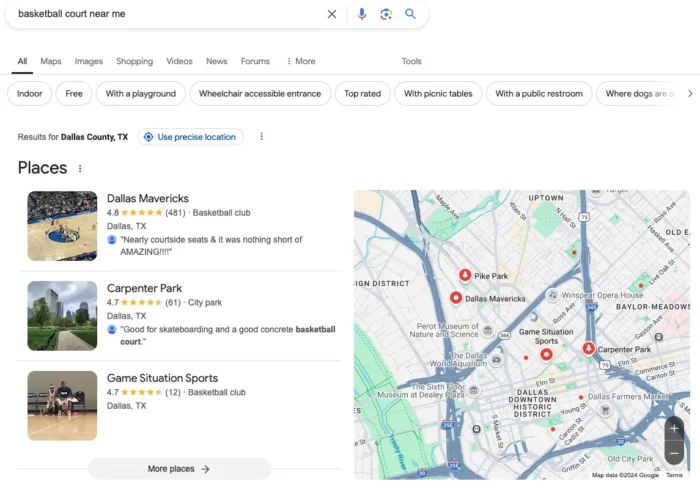Click Carpenter Park 61 reviews rating
The image size is (700, 490).
[144, 303]
